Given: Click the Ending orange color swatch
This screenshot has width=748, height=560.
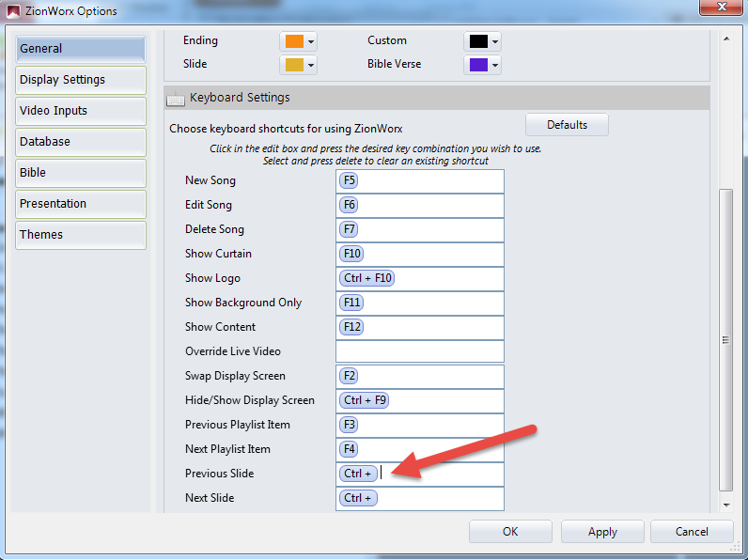Looking at the screenshot, I should [x=294, y=41].
